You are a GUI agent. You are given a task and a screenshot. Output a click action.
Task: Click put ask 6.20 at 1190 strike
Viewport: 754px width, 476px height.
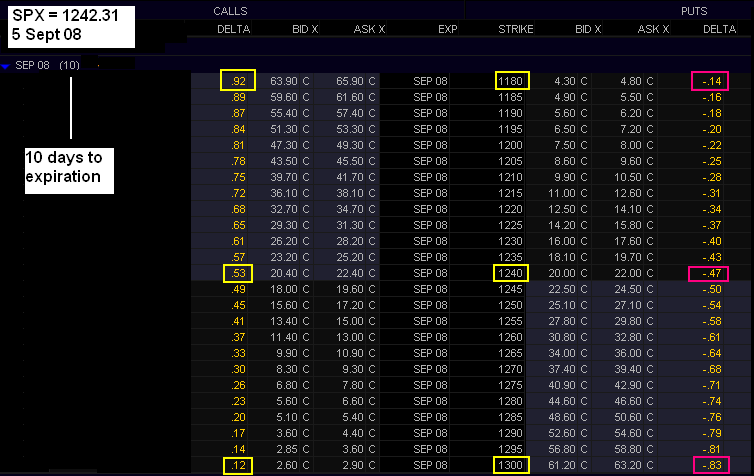click(x=630, y=113)
